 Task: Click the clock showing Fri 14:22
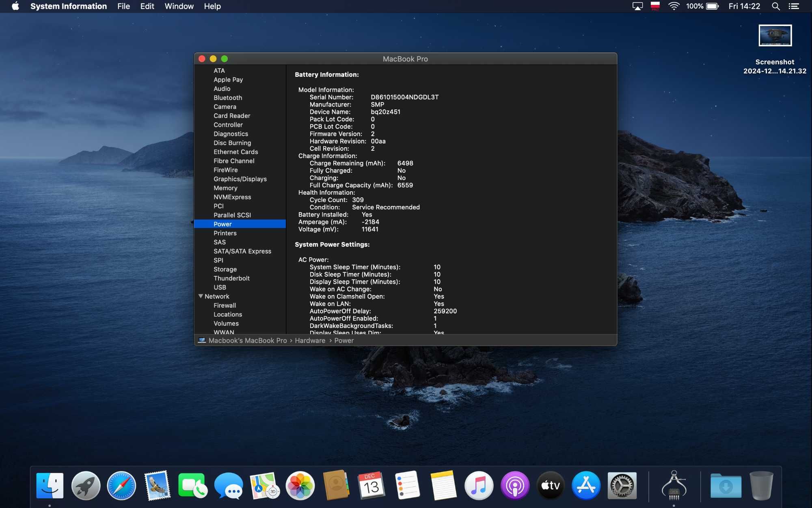[x=744, y=6]
